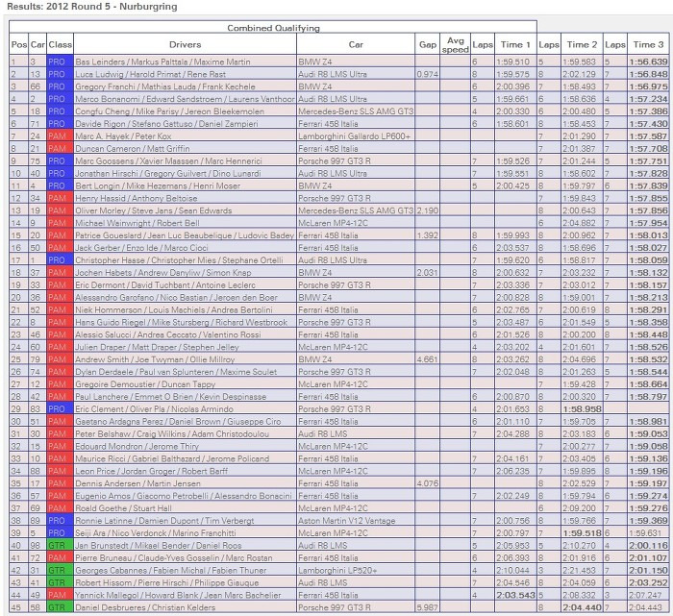
Task: Select drivers 'Michael Wainwright / Robert Bell'
Action: pos(137,223)
